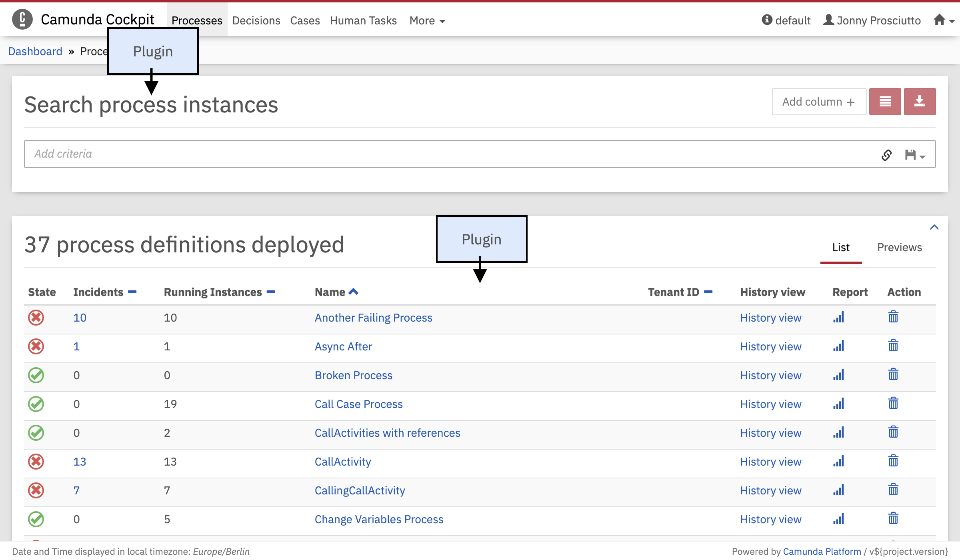Open Change Variables Process link
This screenshot has height=560, width=960.
coord(379,519)
